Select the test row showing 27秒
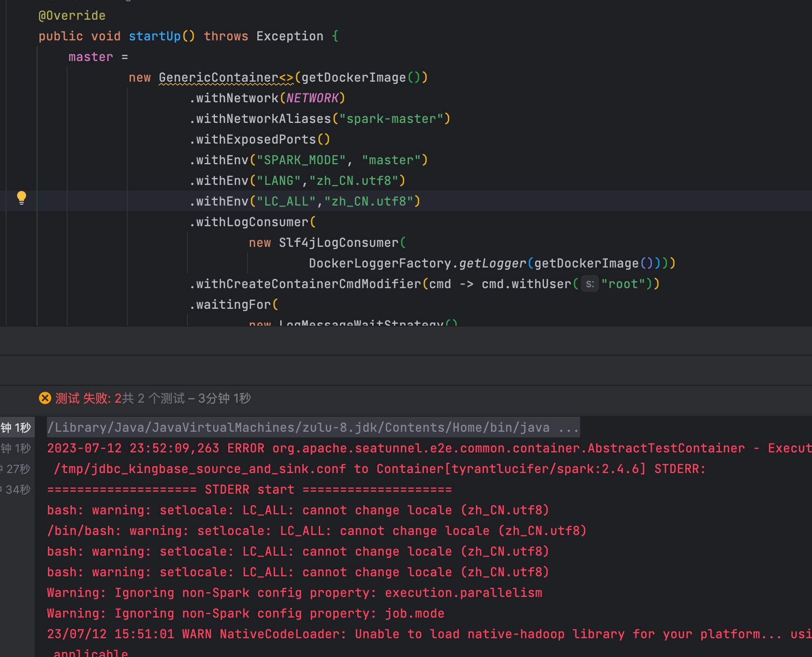 tap(17, 469)
